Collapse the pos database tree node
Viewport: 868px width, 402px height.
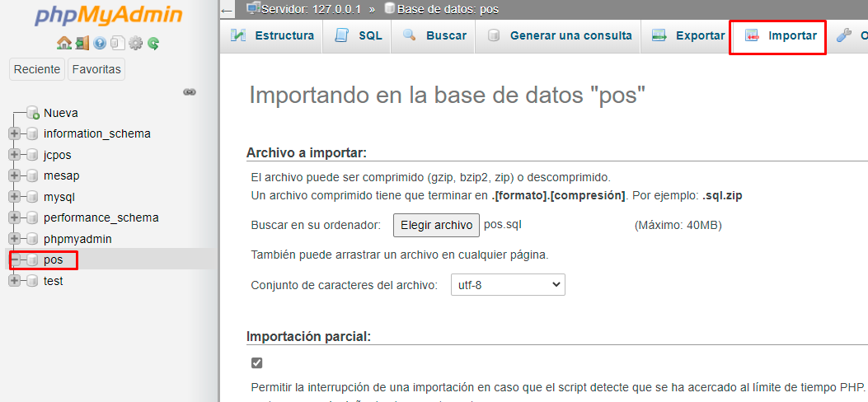[x=14, y=260]
